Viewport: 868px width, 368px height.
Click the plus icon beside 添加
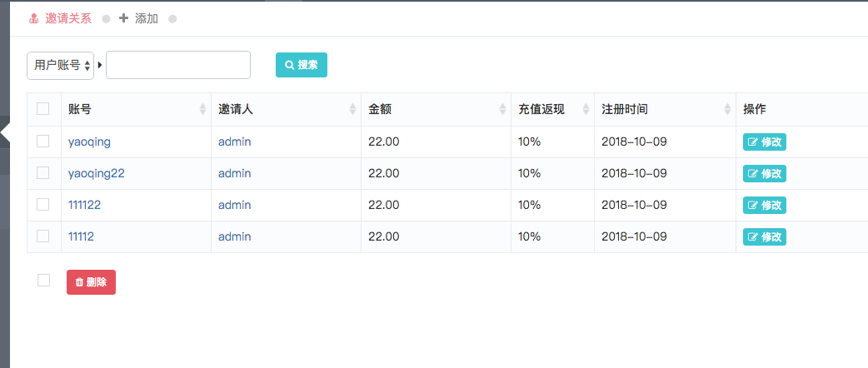123,18
